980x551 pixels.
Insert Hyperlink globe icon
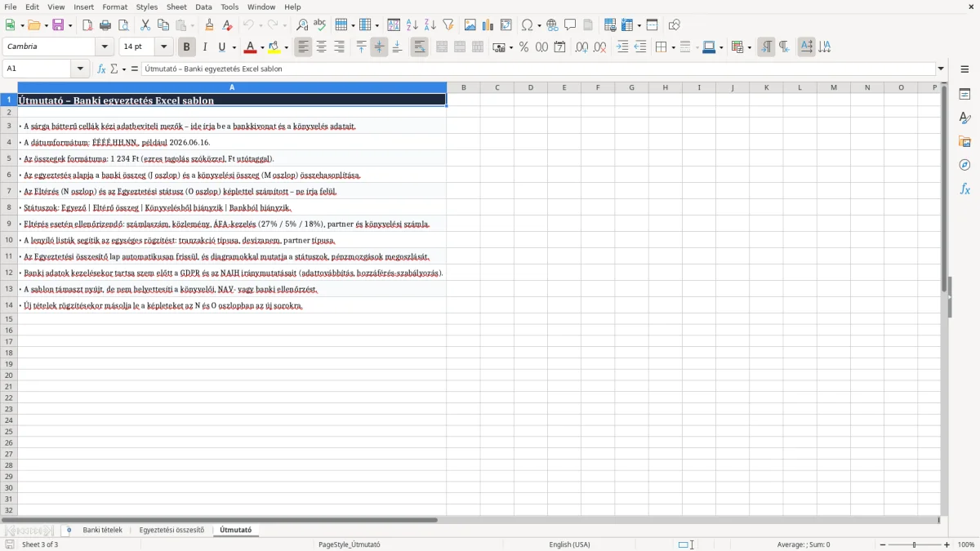(552, 25)
